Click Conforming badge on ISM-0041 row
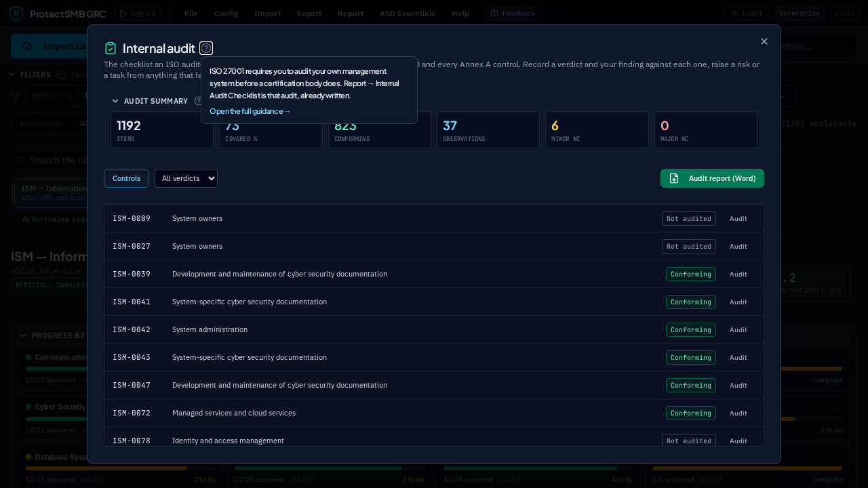This screenshot has height=488, width=868. [691, 302]
